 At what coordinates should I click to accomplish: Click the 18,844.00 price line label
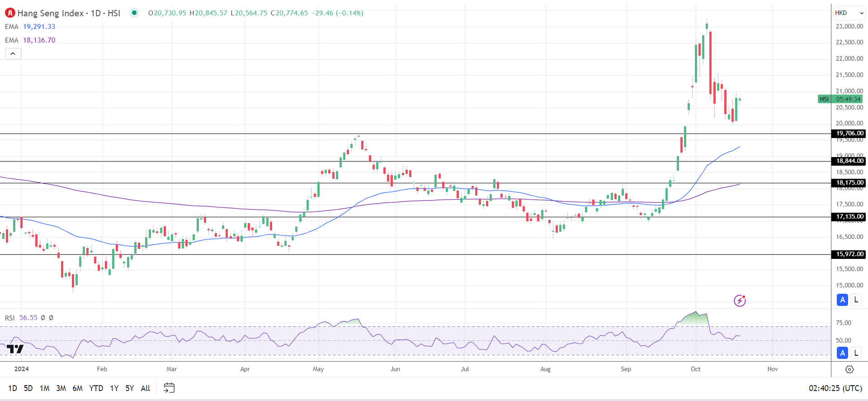[x=849, y=161]
